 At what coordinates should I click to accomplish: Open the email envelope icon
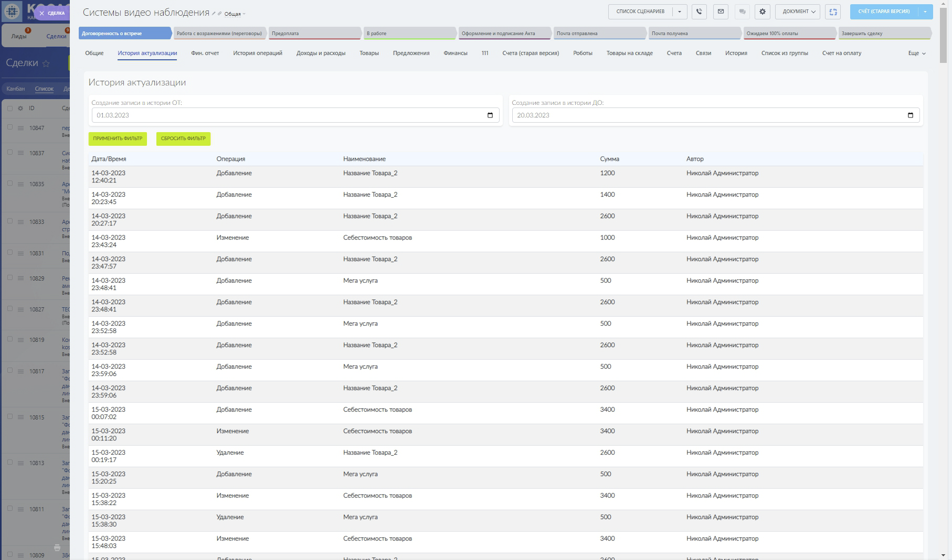click(721, 12)
